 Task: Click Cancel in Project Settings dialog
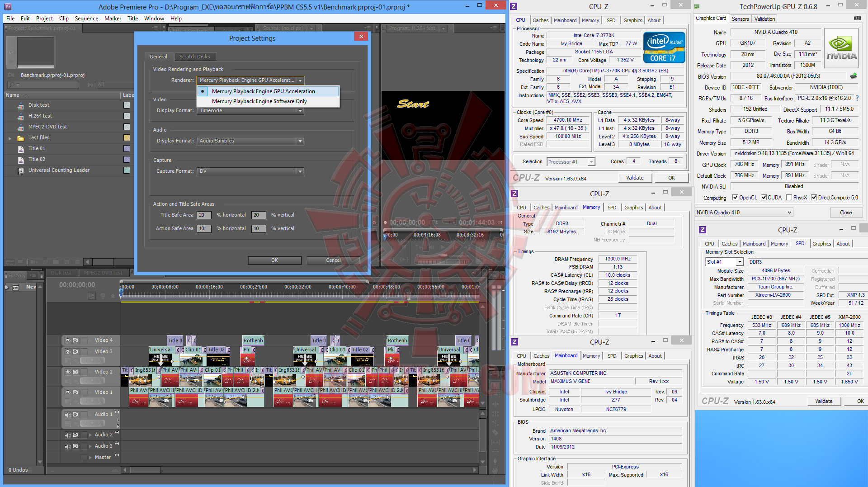333,260
